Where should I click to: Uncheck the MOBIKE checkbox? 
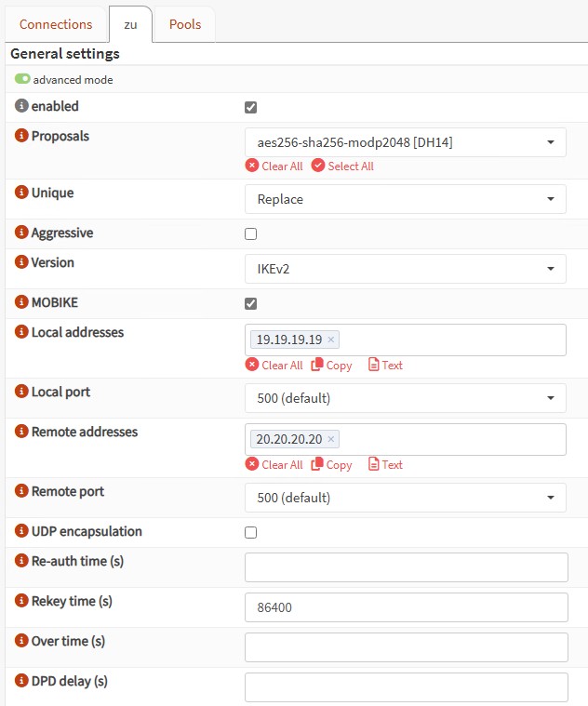point(250,303)
